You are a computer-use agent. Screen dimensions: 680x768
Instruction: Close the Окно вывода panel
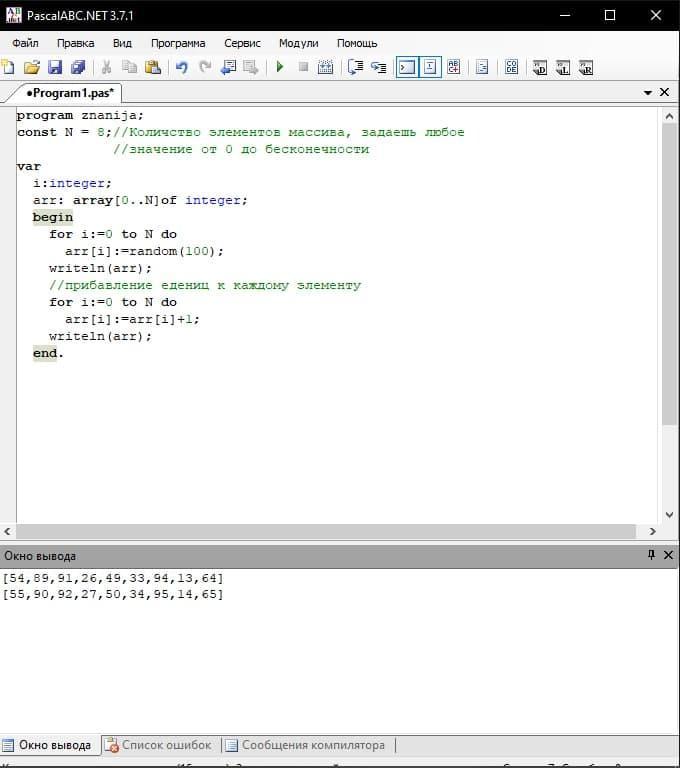pos(668,555)
